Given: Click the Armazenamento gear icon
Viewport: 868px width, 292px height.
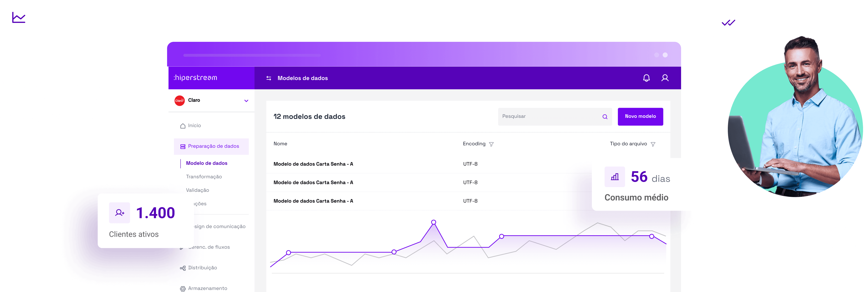Looking at the screenshot, I should [183, 289].
